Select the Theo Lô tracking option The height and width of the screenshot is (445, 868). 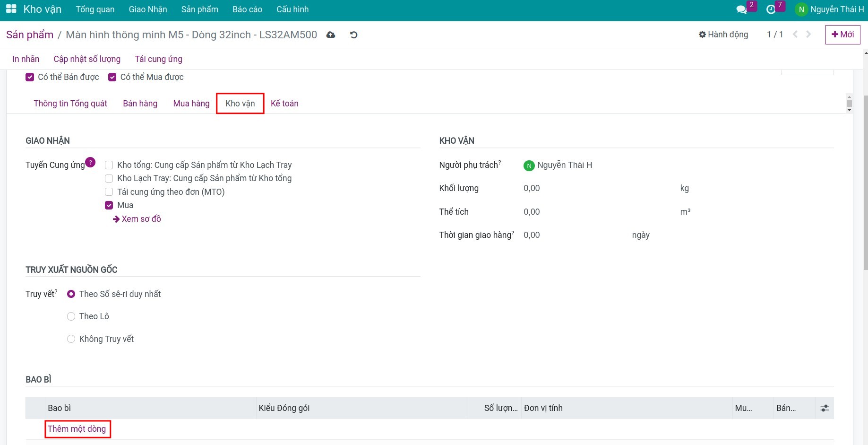tap(71, 316)
